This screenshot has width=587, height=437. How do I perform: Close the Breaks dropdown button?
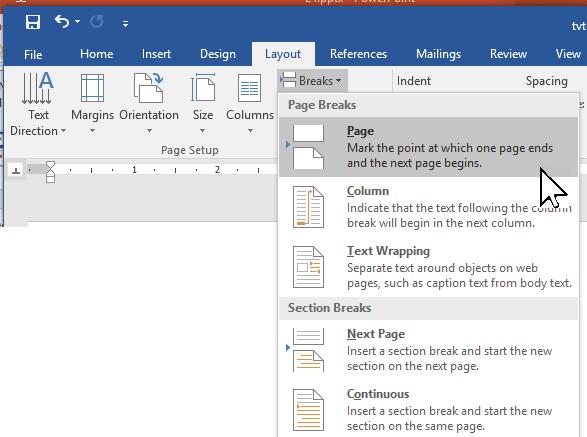coord(312,81)
